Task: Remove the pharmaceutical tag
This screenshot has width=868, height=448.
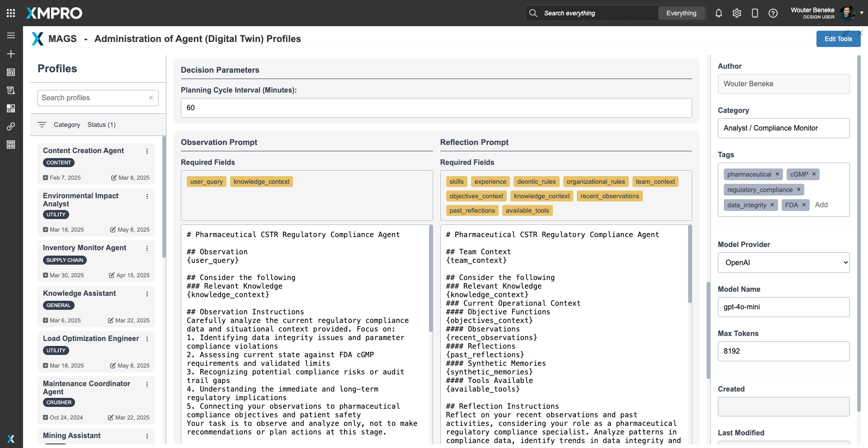Action: (x=777, y=174)
